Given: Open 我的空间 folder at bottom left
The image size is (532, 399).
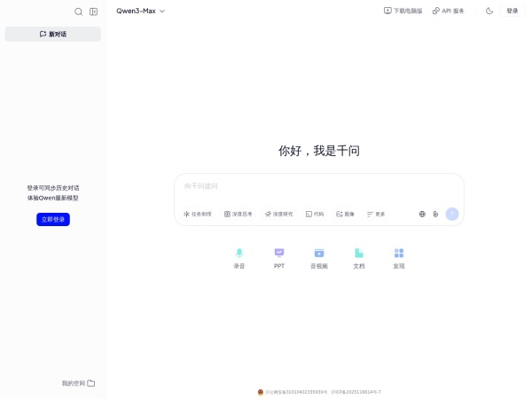Looking at the screenshot, I should (x=78, y=383).
